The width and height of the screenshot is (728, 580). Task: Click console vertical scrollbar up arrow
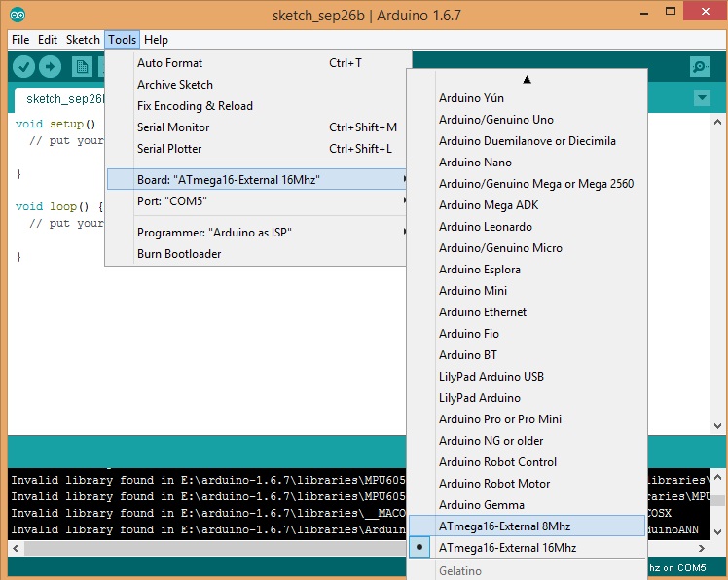coord(717,477)
